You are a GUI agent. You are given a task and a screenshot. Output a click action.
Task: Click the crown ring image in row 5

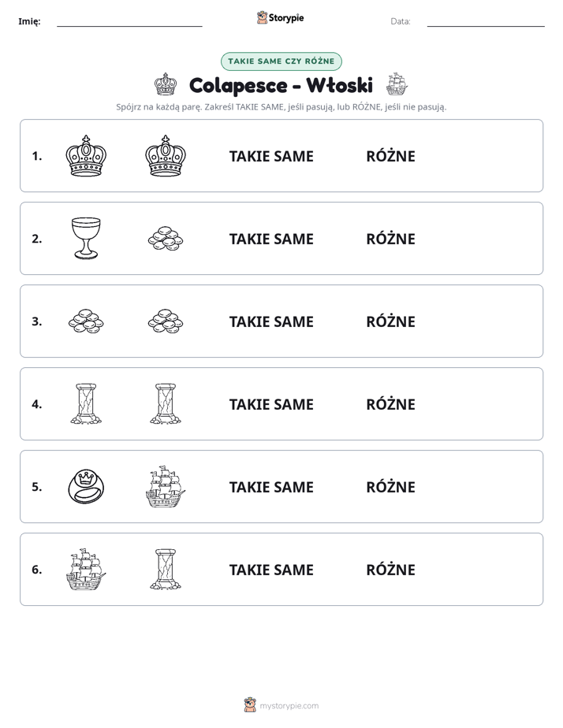(86, 487)
